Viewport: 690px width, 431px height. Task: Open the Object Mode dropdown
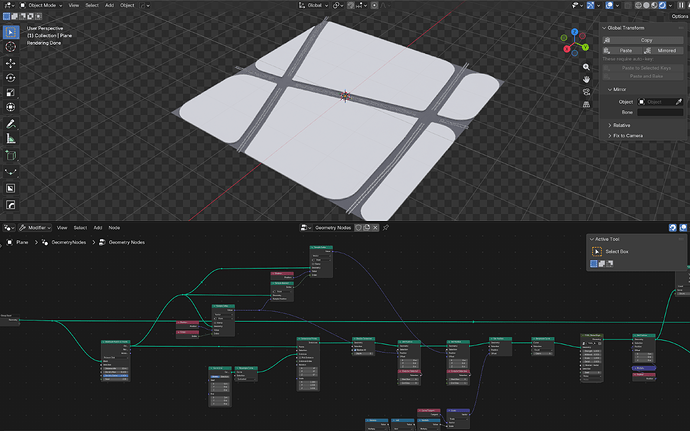point(41,5)
